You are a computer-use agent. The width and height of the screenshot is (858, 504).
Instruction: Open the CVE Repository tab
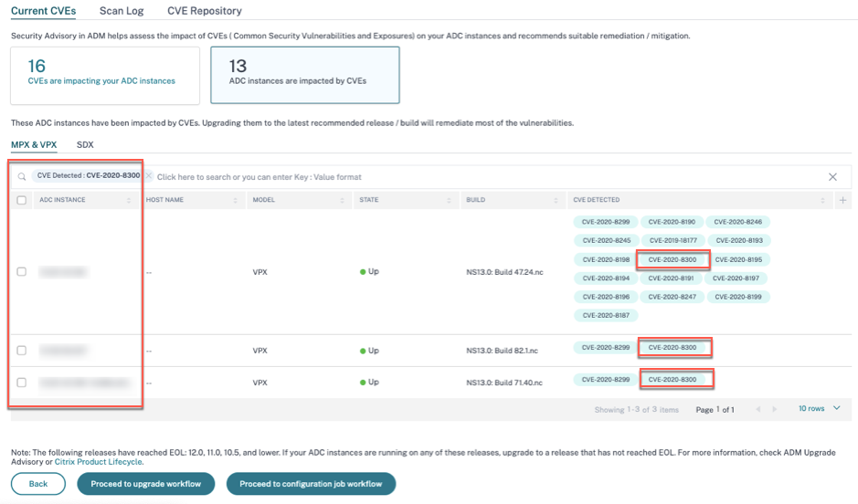204,11
